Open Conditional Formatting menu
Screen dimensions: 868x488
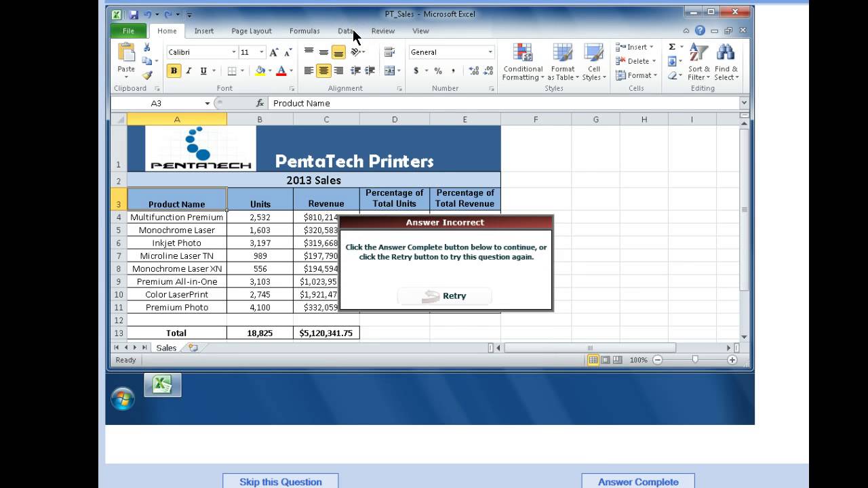pyautogui.click(x=522, y=62)
